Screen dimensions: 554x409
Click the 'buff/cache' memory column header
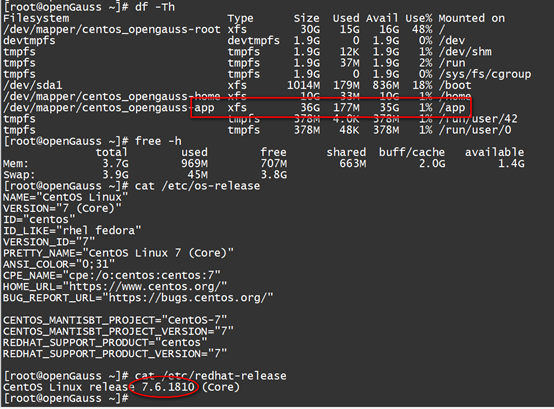[x=412, y=153]
